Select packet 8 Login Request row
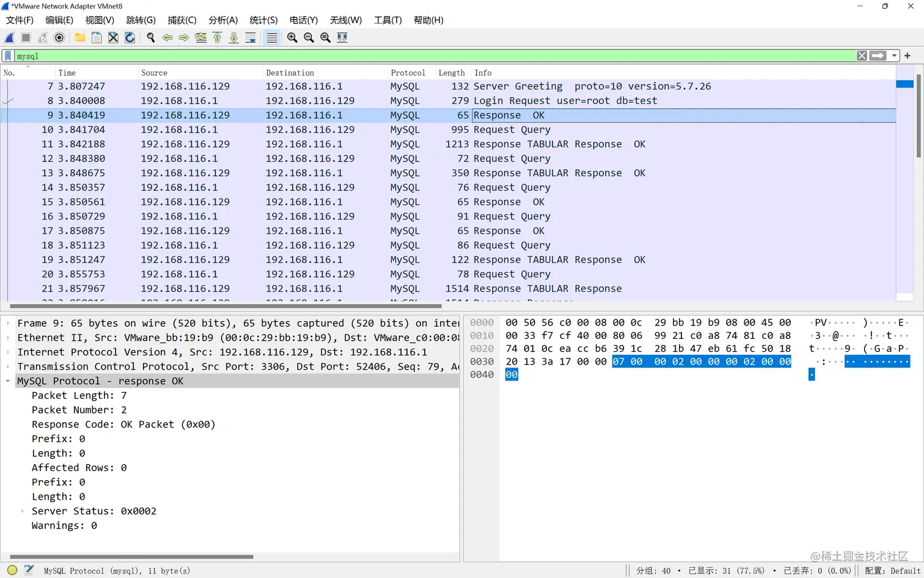924x578 pixels. (448, 101)
